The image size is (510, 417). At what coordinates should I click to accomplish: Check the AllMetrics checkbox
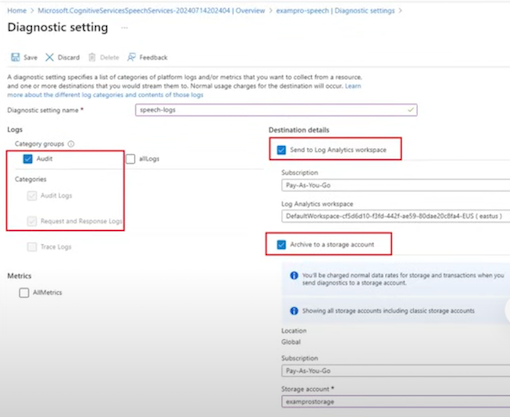coord(24,293)
